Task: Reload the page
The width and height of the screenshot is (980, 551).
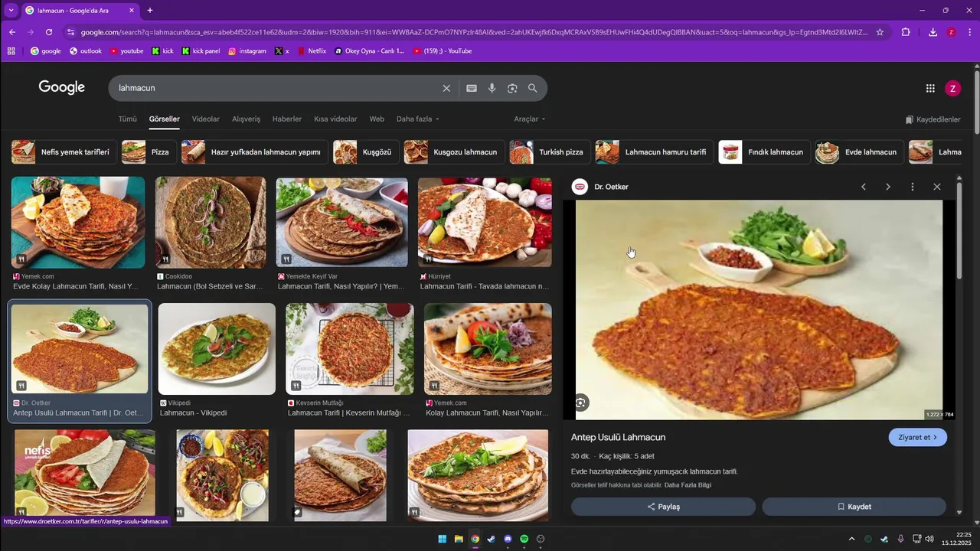Action: point(49,32)
